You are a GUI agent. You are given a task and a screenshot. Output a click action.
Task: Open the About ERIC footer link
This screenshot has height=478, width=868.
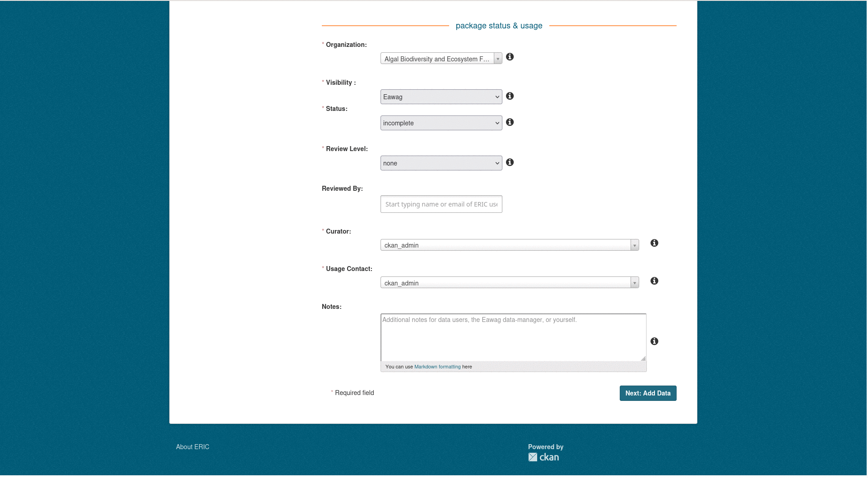193,447
